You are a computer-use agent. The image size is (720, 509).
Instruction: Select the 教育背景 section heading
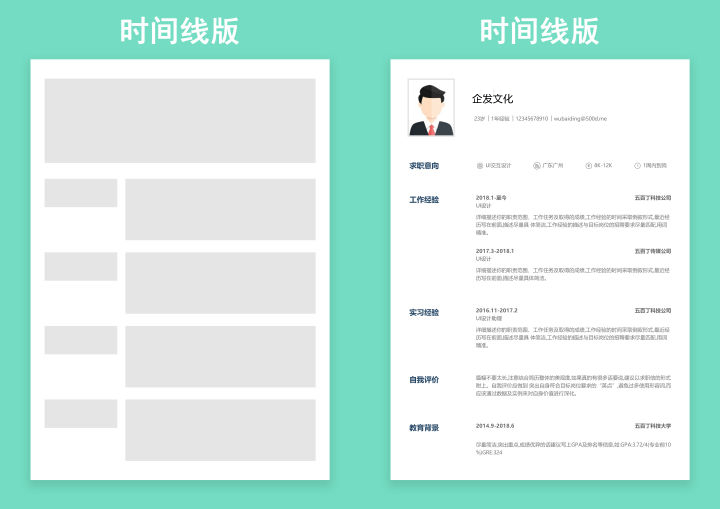[423, 428]
